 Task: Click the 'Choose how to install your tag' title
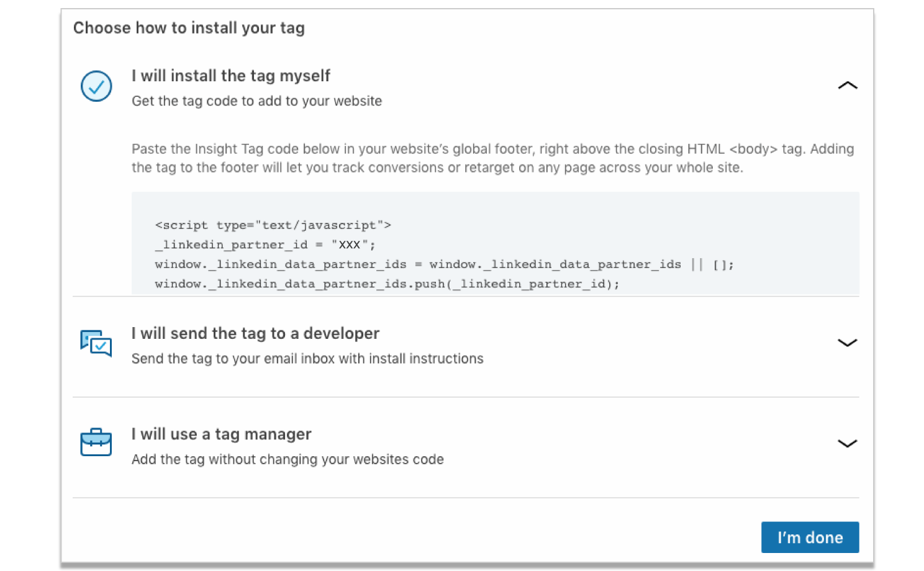[189, 28]
